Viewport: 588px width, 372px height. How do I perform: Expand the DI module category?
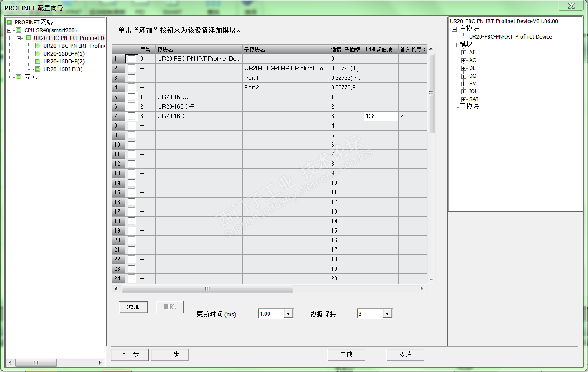[x=464, y=68]
